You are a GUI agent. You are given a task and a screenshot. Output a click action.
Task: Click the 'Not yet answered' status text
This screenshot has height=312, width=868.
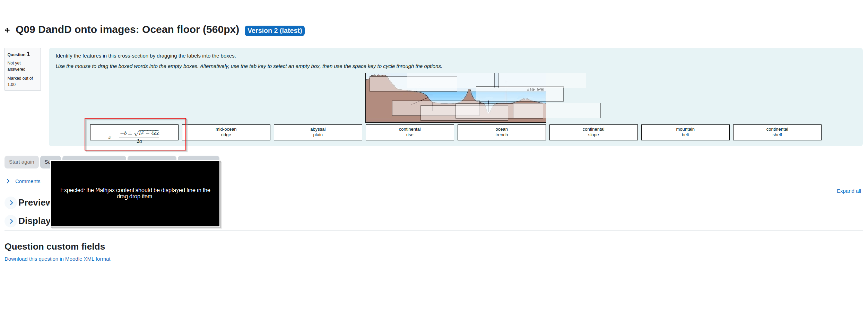16,66
